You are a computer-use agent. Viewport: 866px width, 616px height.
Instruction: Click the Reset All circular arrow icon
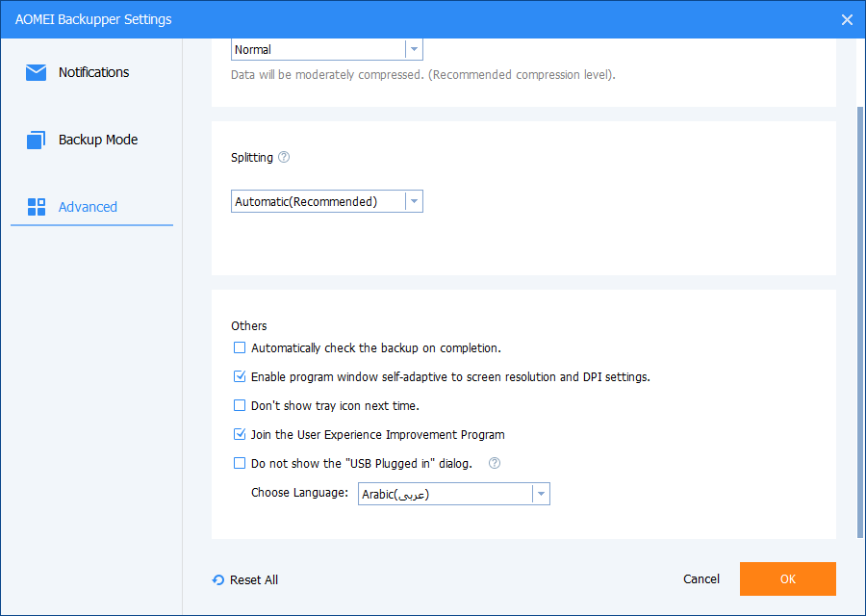coord(218,579)
